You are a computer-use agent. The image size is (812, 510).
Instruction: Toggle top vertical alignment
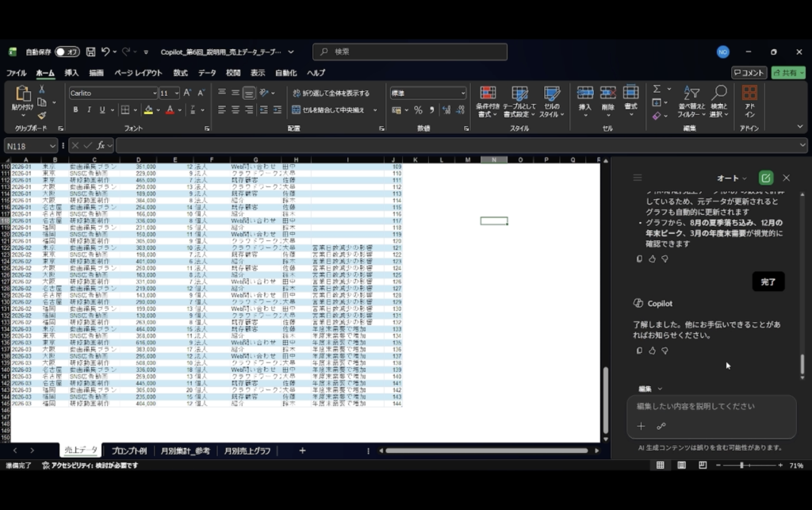222,93
